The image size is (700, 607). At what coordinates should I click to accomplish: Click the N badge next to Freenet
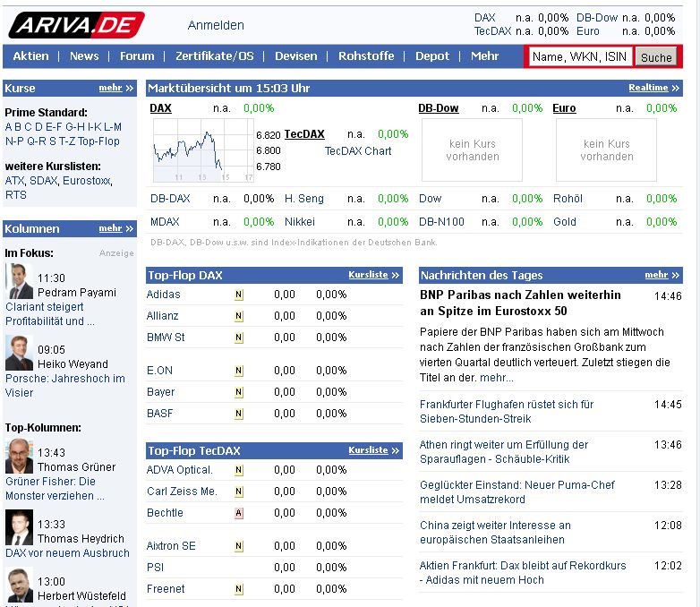[239, 589]
